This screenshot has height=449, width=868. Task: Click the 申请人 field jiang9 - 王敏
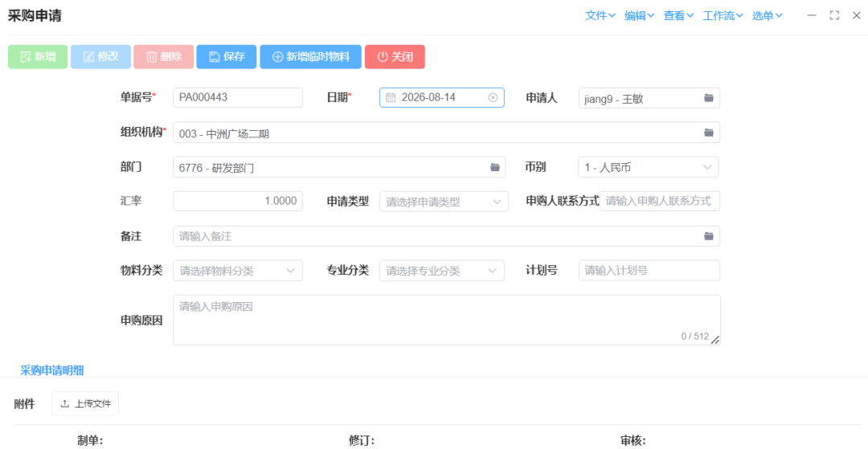coord(649,98)
